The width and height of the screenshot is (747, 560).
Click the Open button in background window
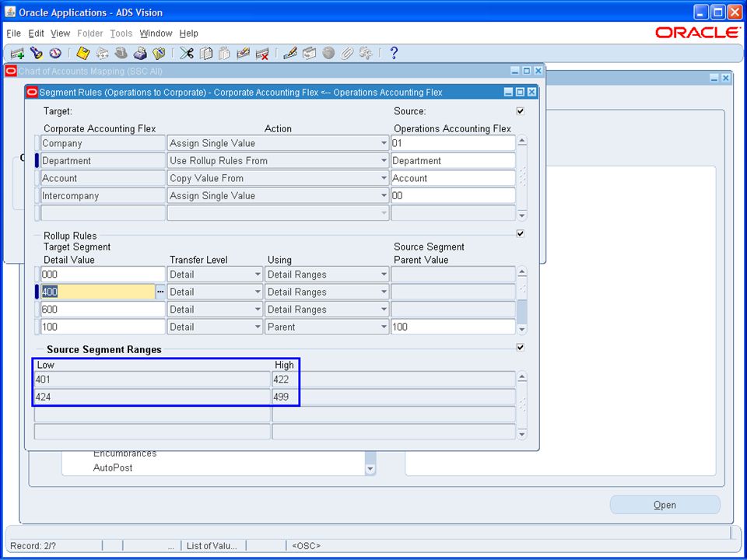(x=665, y=505)
